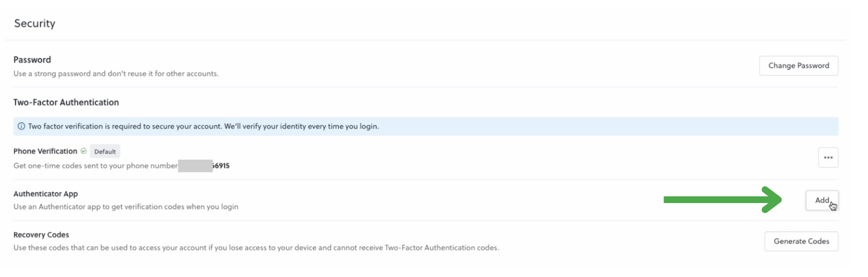The height and width of the screenshot is (277, 868).
Task: Click the Two-Factor Authentication heading
Action: (66, 102)
